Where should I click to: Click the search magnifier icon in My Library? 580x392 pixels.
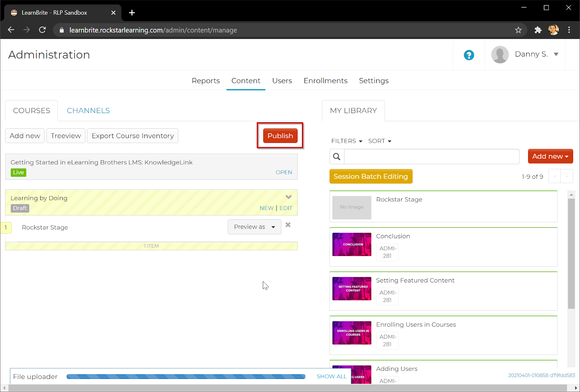pos(337,157)
